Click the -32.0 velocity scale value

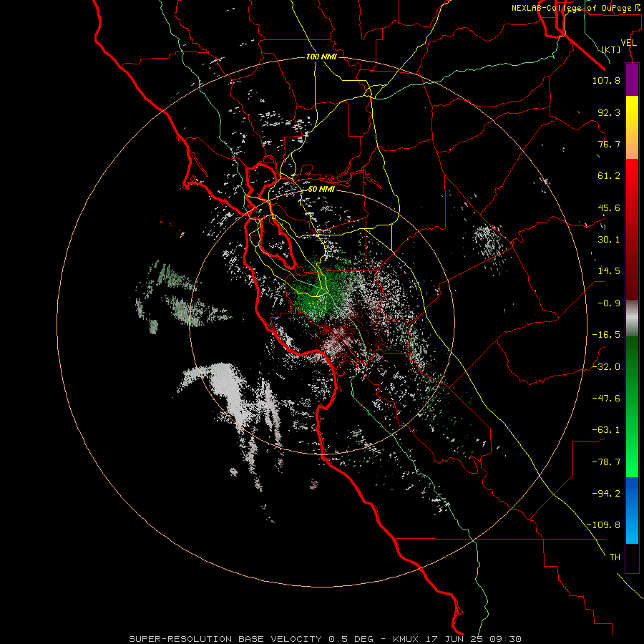click(x=606, y=367)
